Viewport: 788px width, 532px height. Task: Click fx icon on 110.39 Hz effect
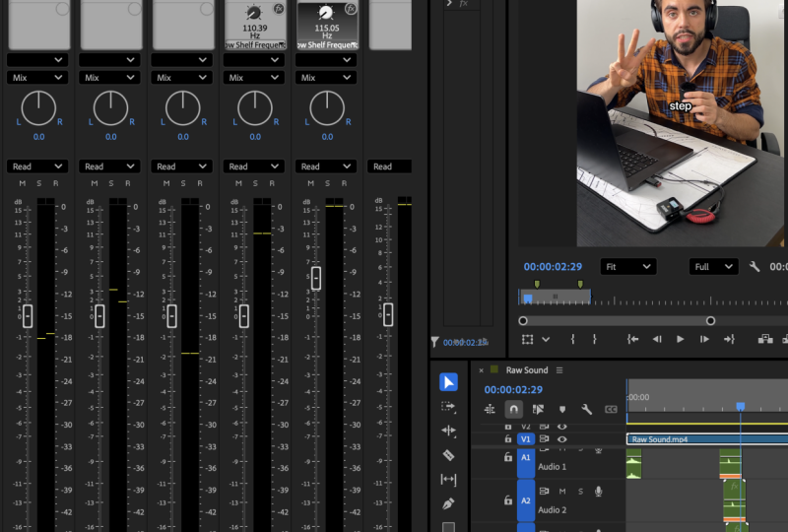click(x=279, y=9)
